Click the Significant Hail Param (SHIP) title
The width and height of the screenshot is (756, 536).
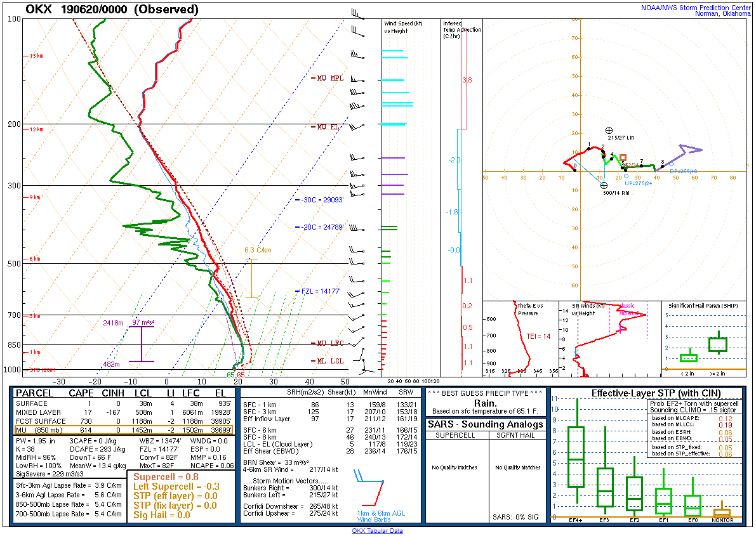703,306
